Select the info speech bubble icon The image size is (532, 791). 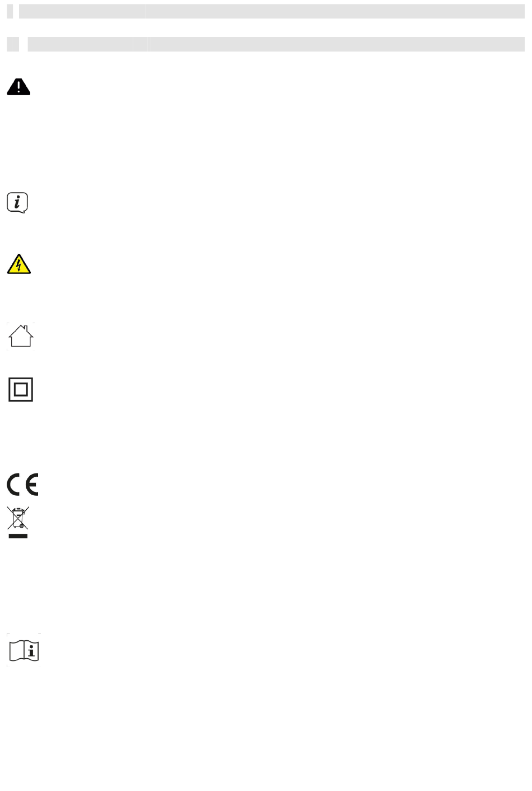(x=17, y=203)
